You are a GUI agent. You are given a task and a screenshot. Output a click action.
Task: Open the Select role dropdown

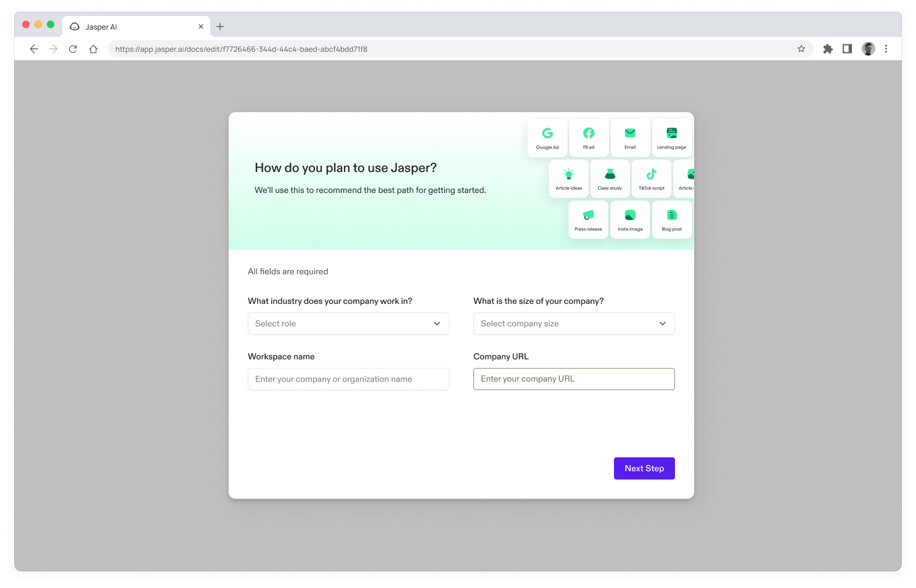click(x=348, y=324)
